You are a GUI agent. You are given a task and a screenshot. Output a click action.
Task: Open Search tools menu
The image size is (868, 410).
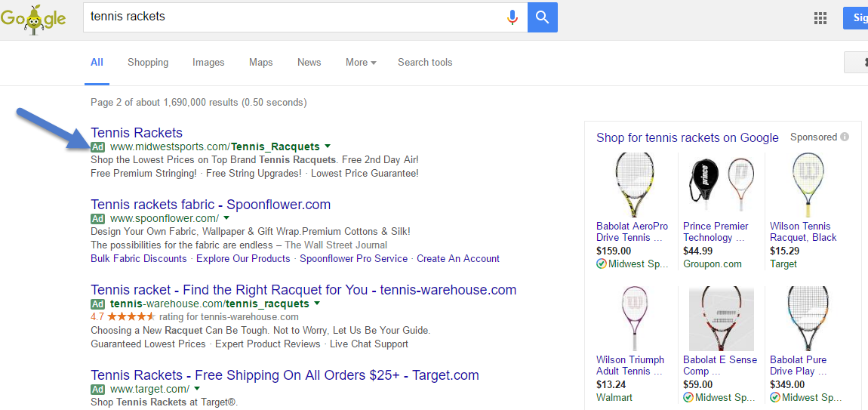pyautogui.click(x=425, y=63)
